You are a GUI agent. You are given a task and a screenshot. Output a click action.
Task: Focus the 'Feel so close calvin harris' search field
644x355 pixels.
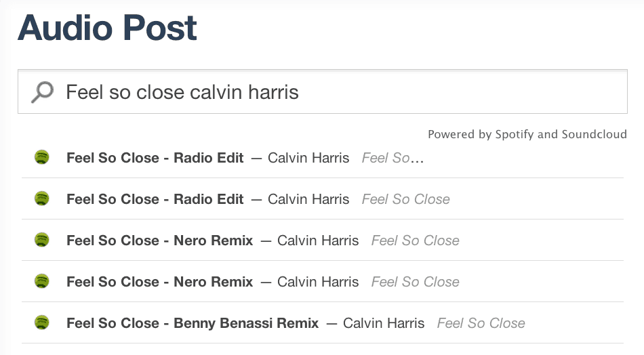323,91
